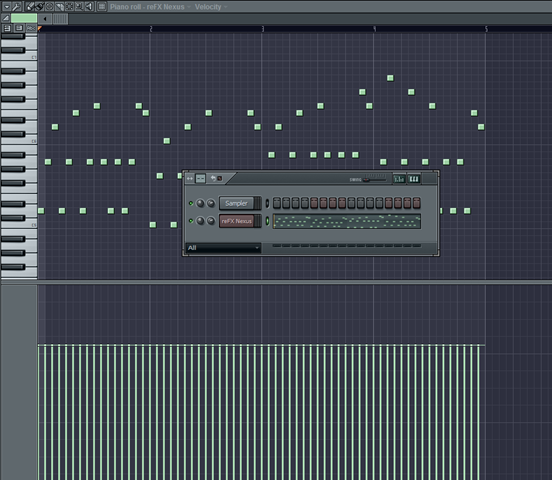552x480 pixels.
Task: Open the piano roll main dropdown arrow
Action: 7,6
